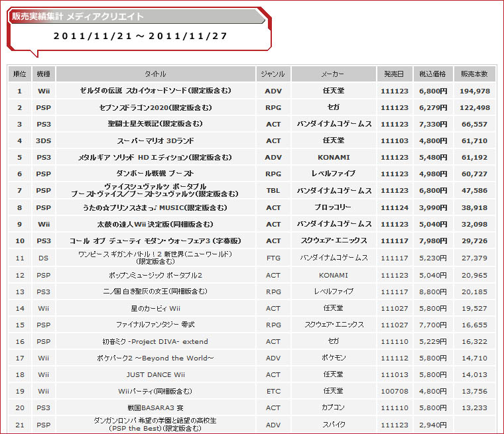Click maker ブロッコリー in rank 8 row
The image size is (504, 434).
pos(333,207)
